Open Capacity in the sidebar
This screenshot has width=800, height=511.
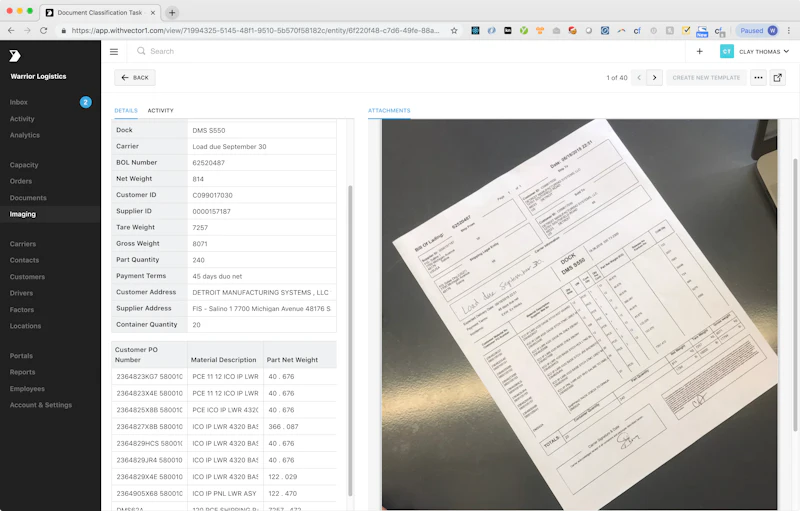point(24,165)
